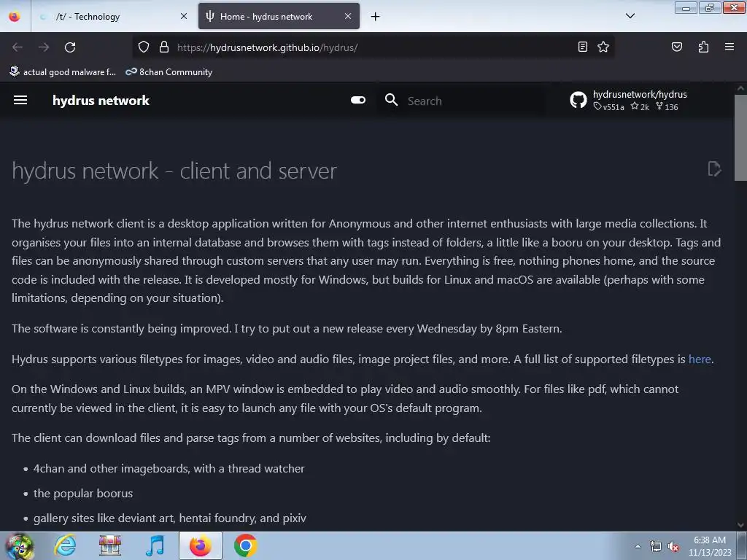Click the tracking protection shield icon

click(x=144, y=47)
